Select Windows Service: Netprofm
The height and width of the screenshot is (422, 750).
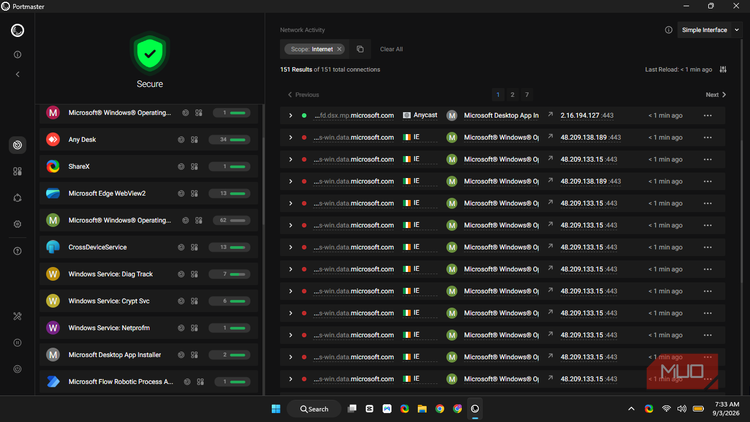tap(149, 328)
